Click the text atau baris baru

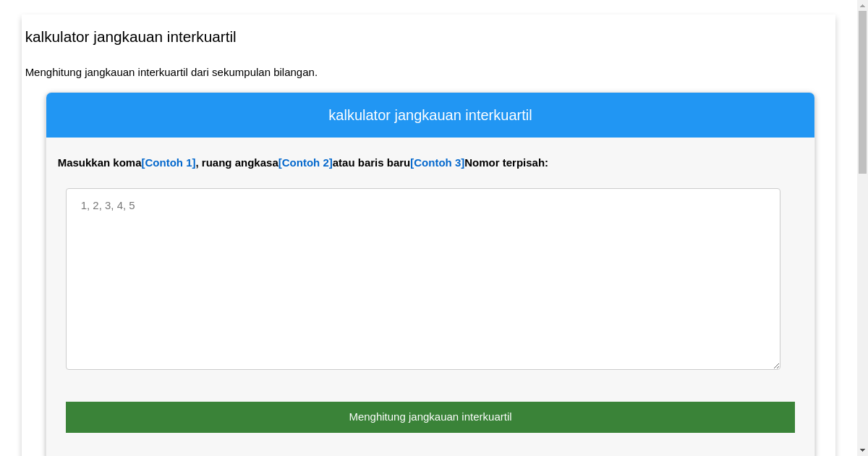click(x=371, y=163)
